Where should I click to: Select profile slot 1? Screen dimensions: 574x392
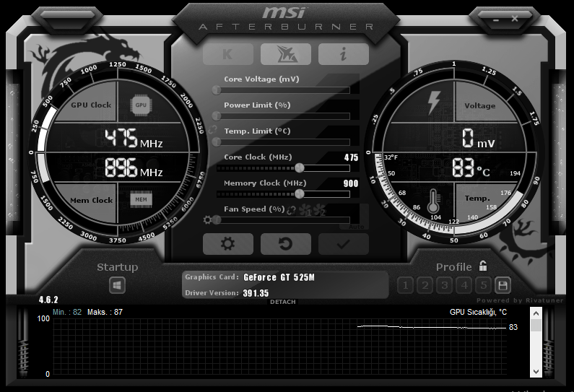[x=405, y=285]
